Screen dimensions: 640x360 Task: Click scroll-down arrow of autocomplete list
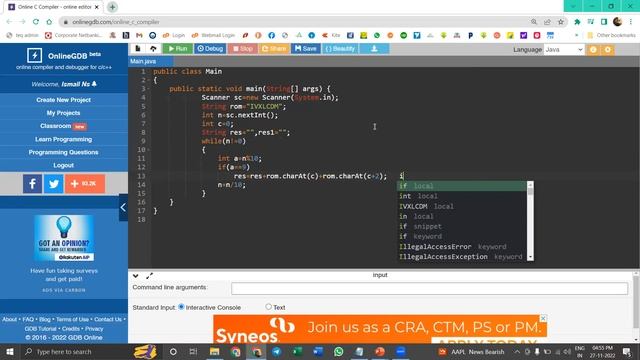(530, 258)
